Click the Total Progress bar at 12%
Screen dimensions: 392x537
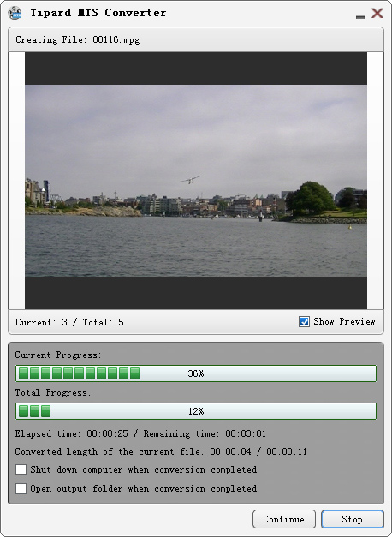196,411
